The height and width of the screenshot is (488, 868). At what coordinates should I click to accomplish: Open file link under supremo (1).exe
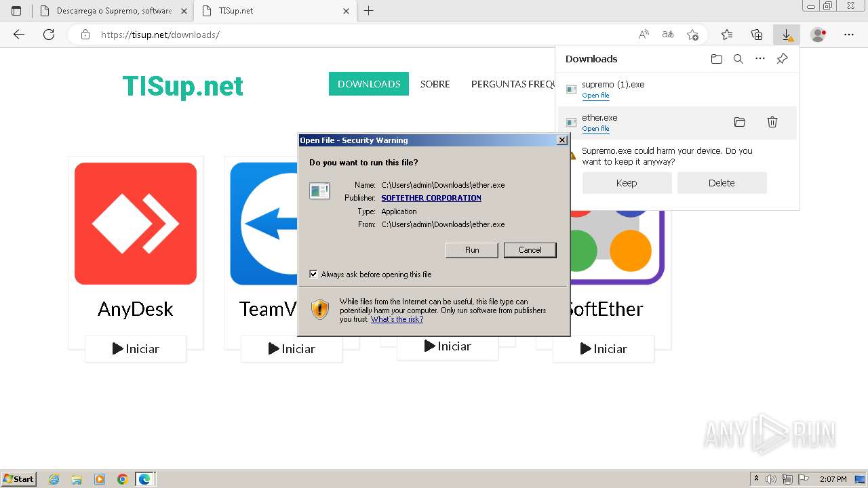click(595, 96)
